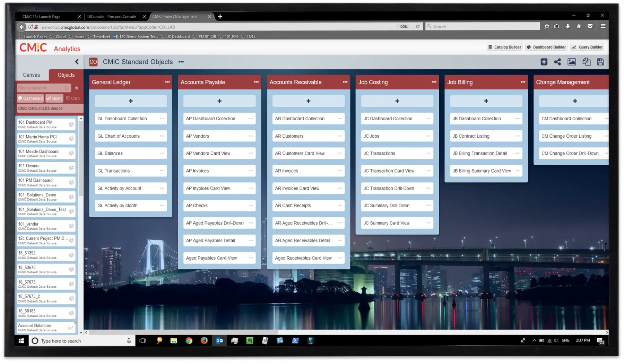The height and width of the screenshot is (364, 624).
Task: Open the JC Summary Card View card
Action: point(397,223)
